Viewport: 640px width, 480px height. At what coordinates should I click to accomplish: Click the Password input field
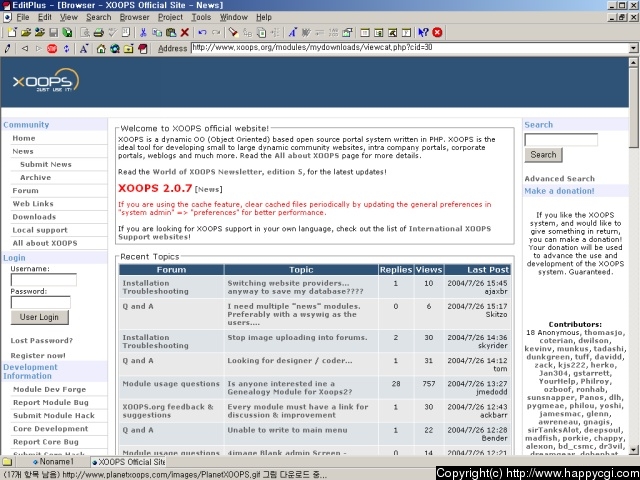tap(40, 302)
